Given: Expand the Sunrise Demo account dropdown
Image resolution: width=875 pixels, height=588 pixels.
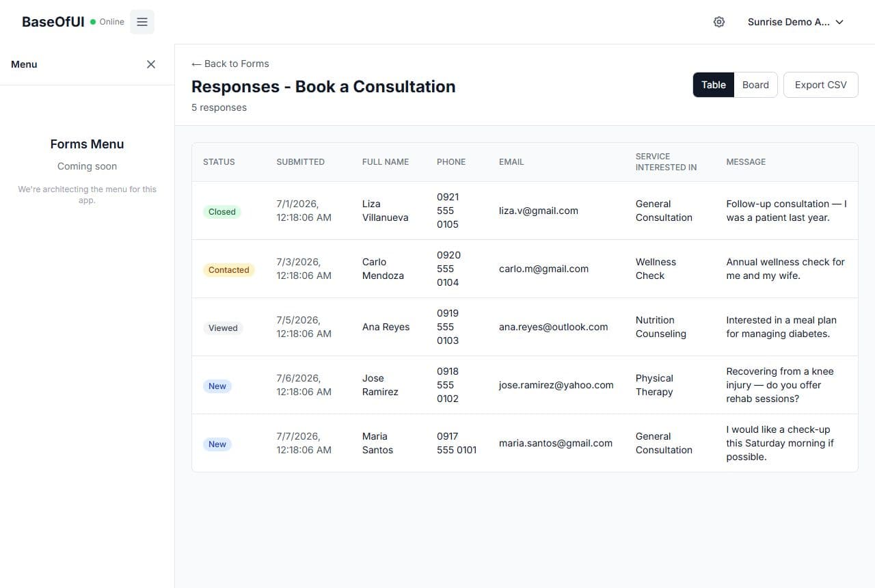Looking at the screenshot, I should (796, 22).
